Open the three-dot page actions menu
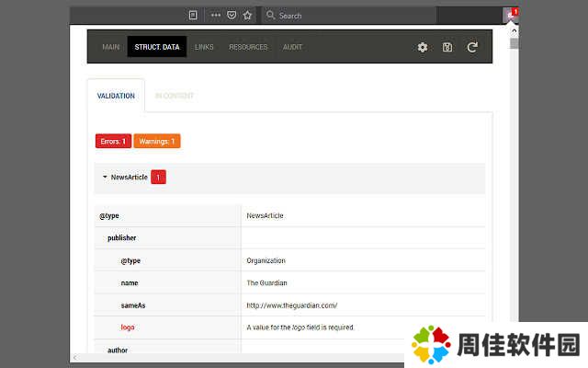The width and height of the screenshot is (588, 368). 216,16
